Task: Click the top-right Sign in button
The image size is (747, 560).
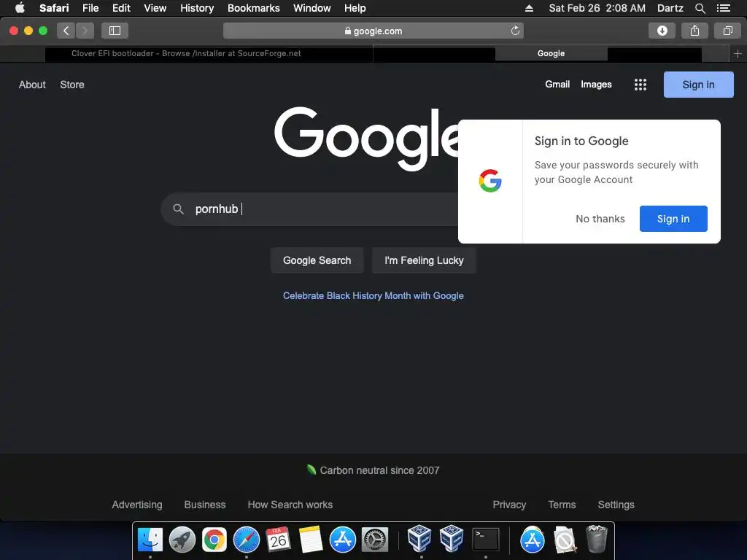Action: tap(698, 85)
